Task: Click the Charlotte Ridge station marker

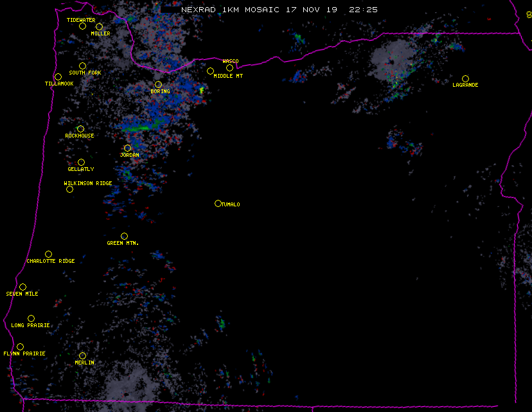Action: pos(48,255)
